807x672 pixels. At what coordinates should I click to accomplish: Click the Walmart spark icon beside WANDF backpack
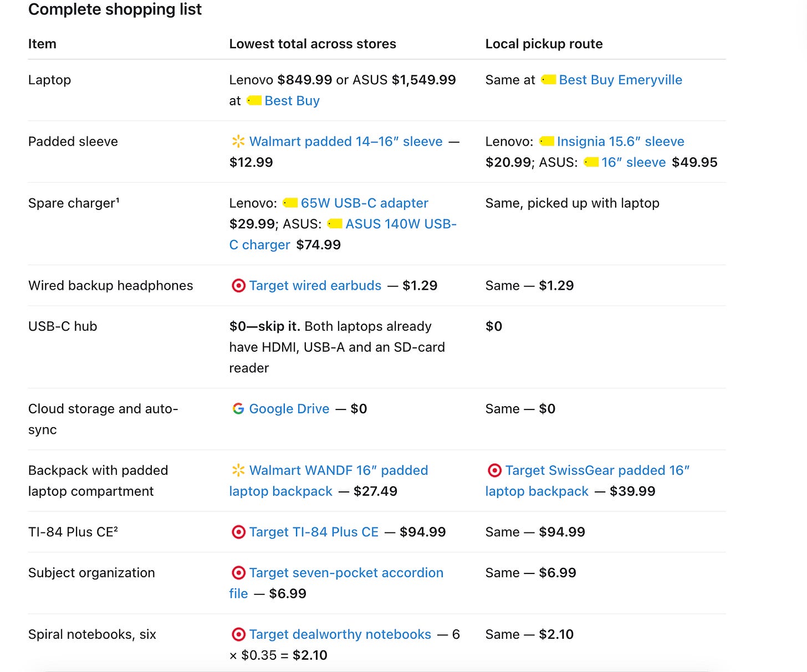tap(238, 470)
